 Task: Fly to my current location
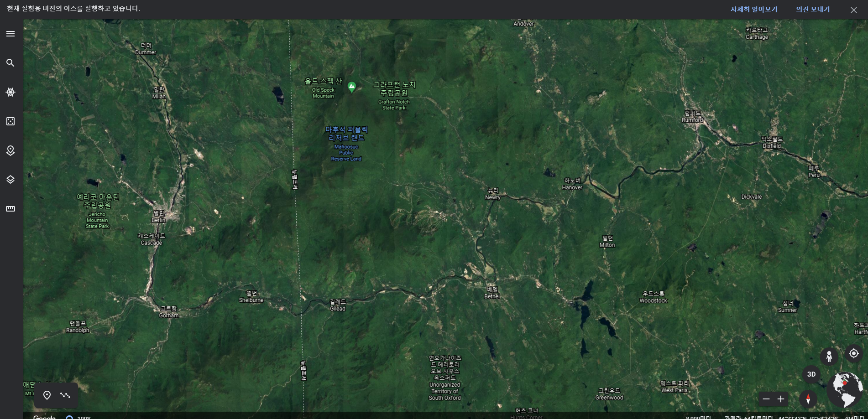point(854,353)
